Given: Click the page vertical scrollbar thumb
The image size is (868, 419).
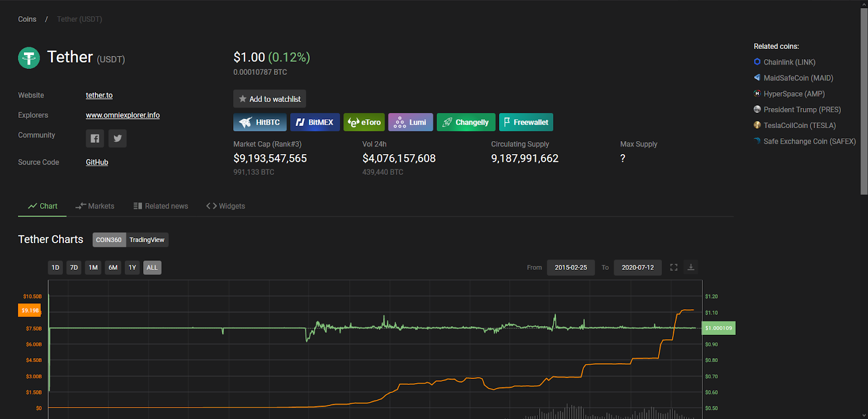Looking at the screenshot, I should 864,101.
